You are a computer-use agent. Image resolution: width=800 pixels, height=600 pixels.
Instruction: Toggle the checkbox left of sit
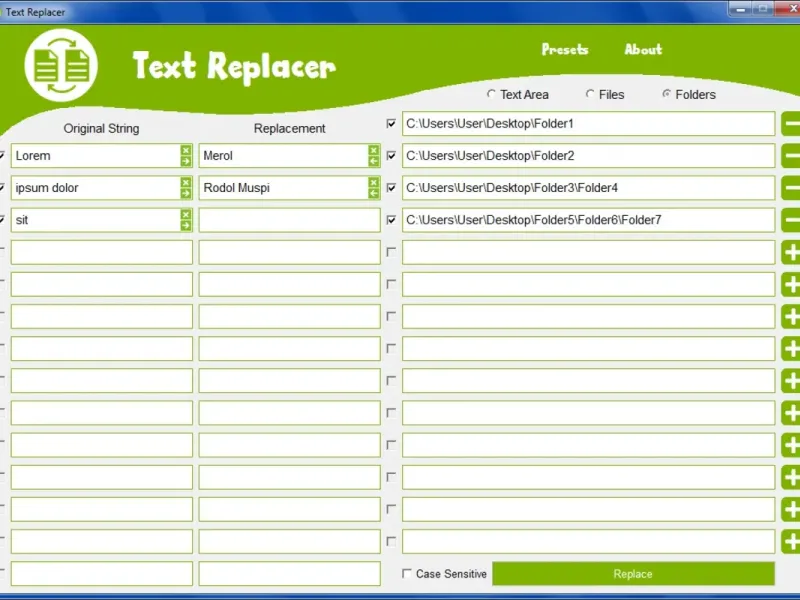coord(2,220)
